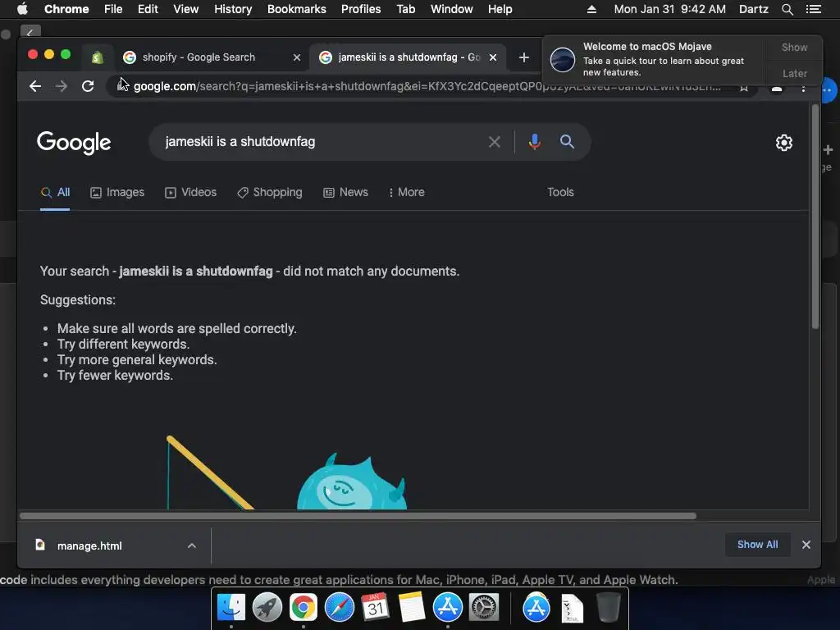Open Google Chrome from the Dock
The image size is (840, 630).
304,608
